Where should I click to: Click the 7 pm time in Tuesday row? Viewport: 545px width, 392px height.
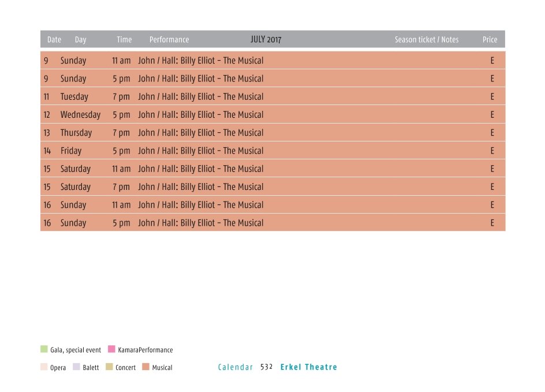(x=121, y=96)
